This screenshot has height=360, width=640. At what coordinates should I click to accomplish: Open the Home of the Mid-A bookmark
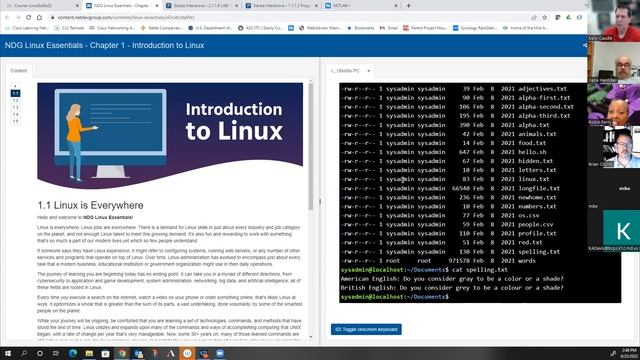[x=525, y=28]
